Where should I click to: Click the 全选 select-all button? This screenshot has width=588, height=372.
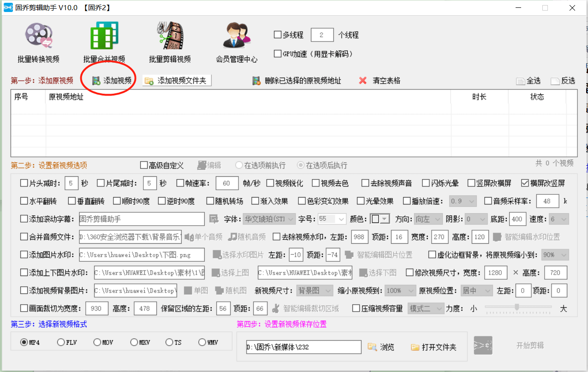tap(529, 81)
